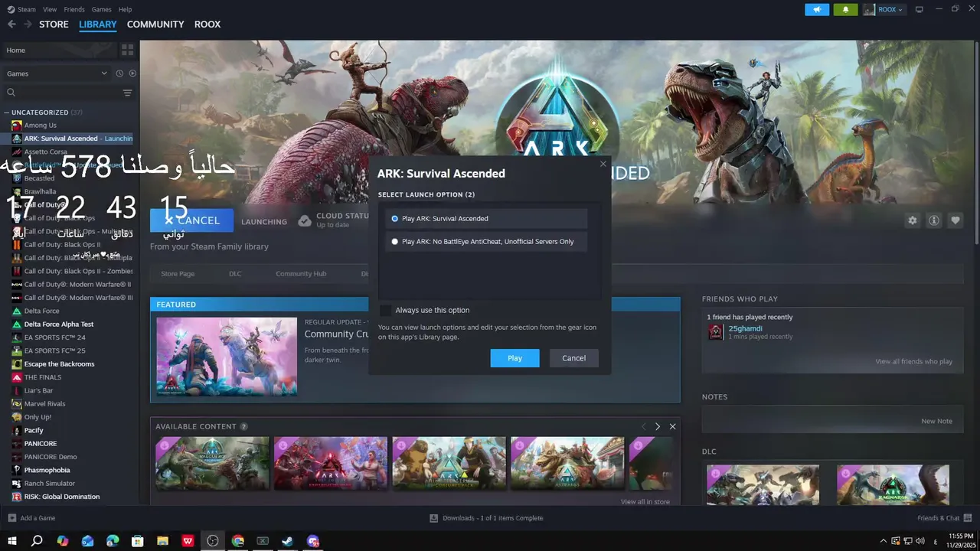Click View all in store link
980x551 pixels.
pos(645,502)
